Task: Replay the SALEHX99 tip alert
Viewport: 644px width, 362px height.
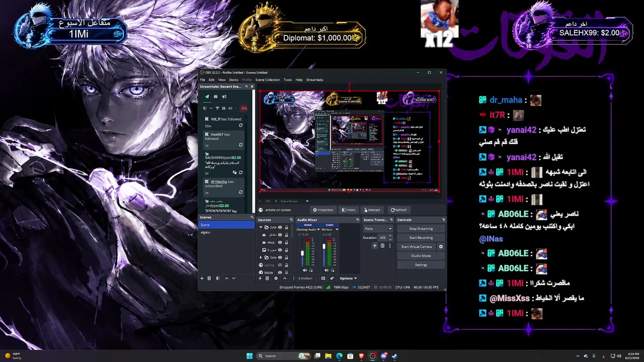Action: pyautogui.click(x=240, y=172)
